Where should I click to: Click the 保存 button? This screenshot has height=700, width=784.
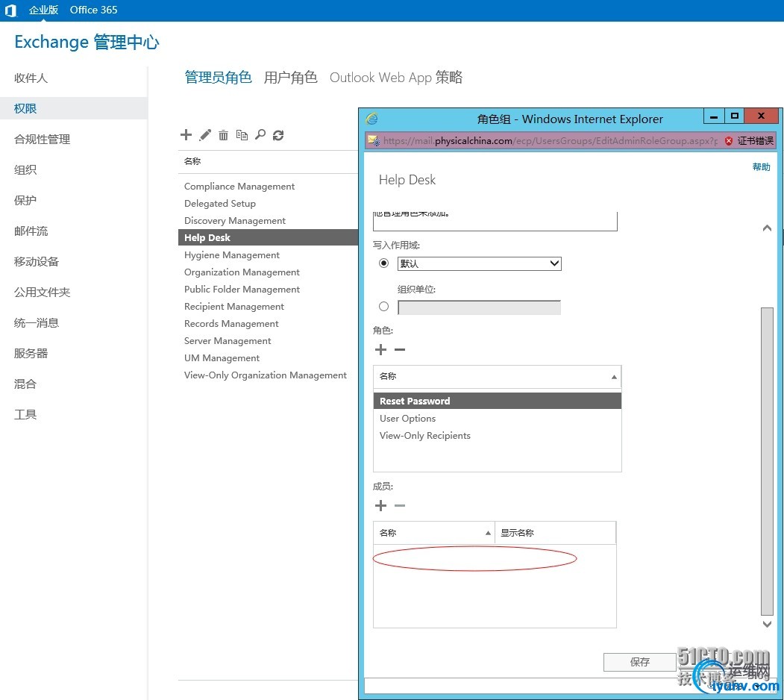point(639,662)
